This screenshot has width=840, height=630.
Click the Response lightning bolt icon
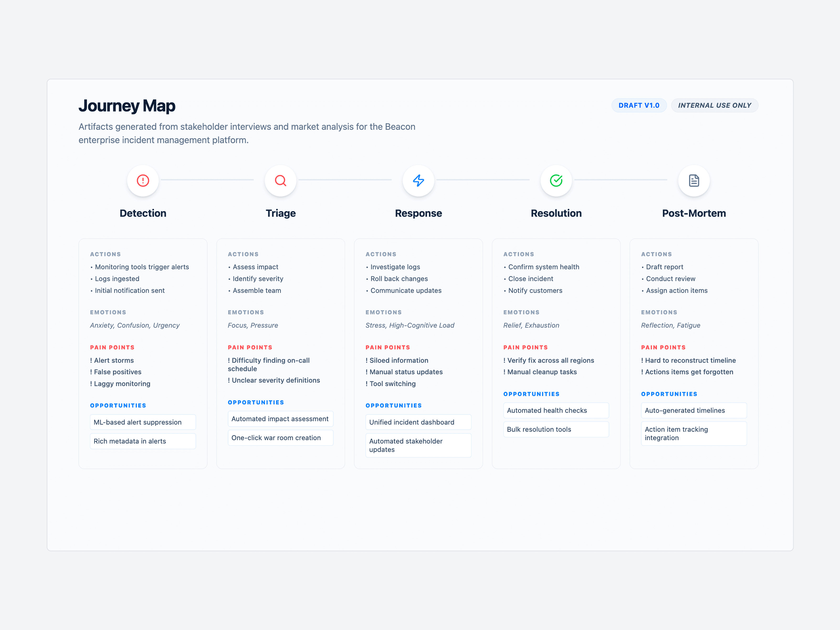click(418, 180)
